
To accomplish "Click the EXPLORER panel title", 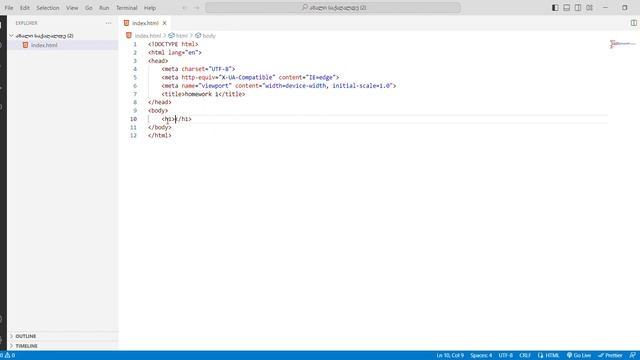I will click(x=27, y=23).
